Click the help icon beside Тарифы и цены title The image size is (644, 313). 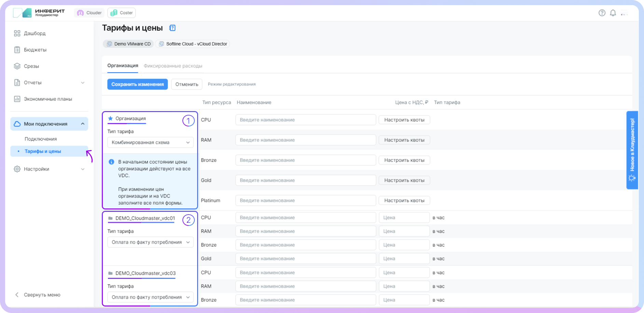click(172, 28)
